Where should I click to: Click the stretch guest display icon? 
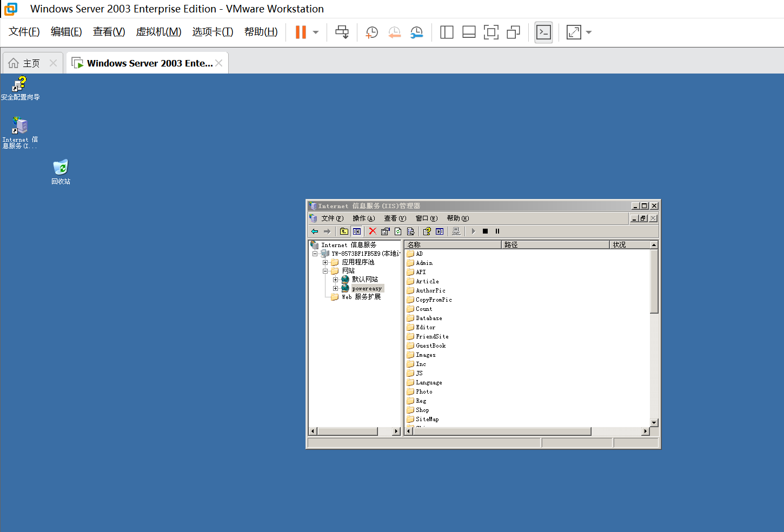click(x=574, y=32)
